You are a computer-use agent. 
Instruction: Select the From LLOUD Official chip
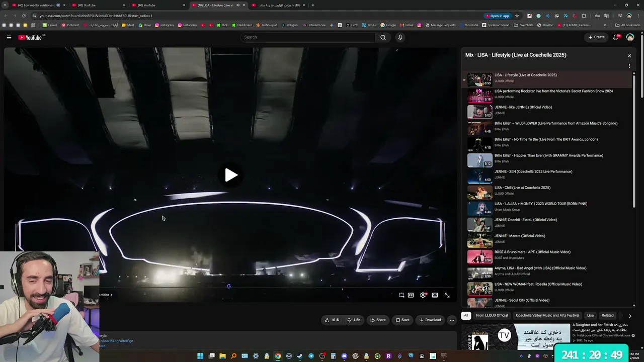click(492, 315)
